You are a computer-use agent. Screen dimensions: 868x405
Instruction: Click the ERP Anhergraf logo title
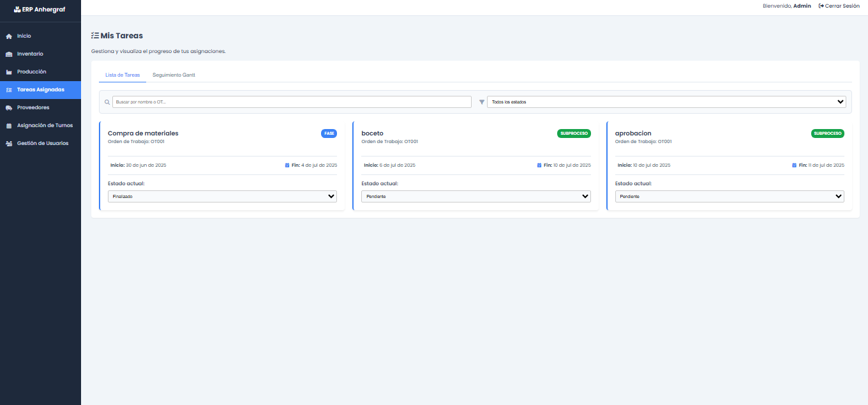(40, 10)
